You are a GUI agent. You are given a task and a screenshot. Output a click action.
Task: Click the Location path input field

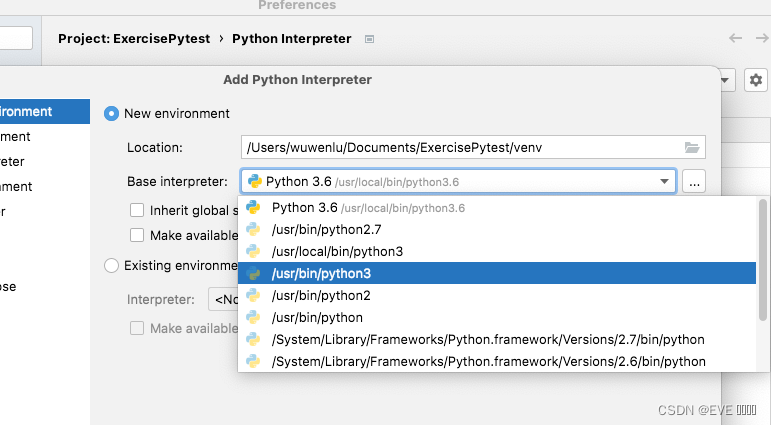(x=460, y=148)
